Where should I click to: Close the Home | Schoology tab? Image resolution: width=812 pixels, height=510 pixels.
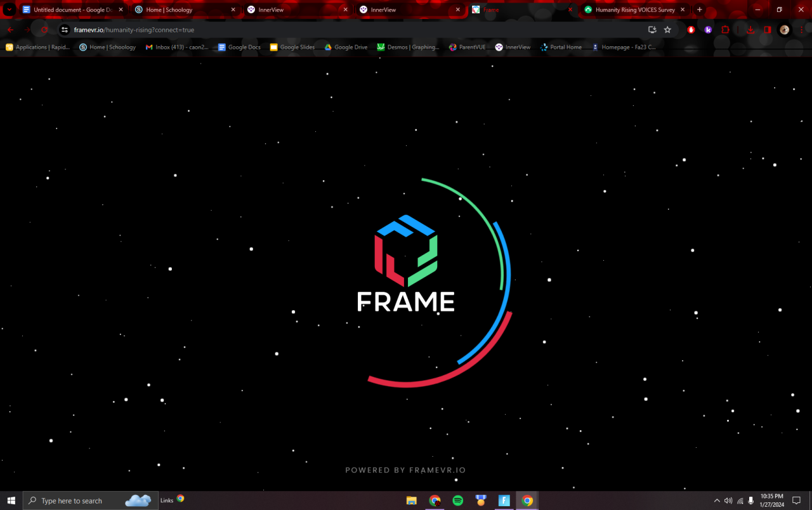233,10
